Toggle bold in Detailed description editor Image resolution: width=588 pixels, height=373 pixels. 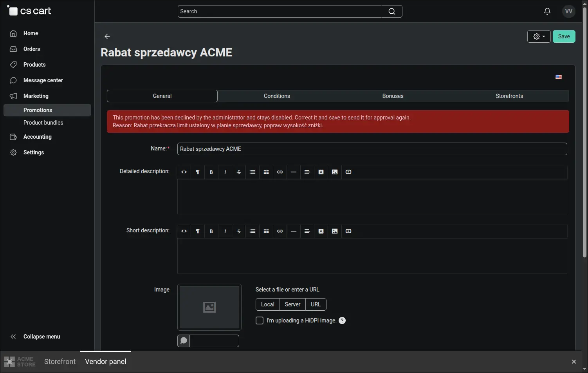211,172
